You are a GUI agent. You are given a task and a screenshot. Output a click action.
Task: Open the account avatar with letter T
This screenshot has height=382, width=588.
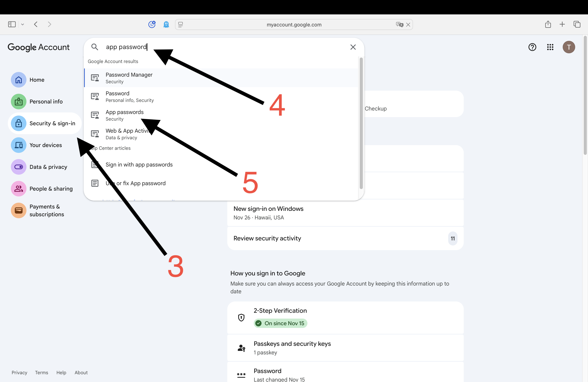(569, 47)
